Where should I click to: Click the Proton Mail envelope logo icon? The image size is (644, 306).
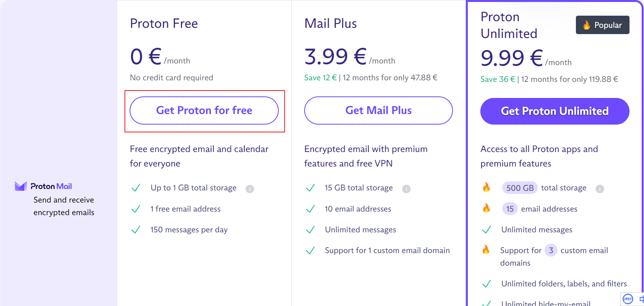tap(20, 186)
